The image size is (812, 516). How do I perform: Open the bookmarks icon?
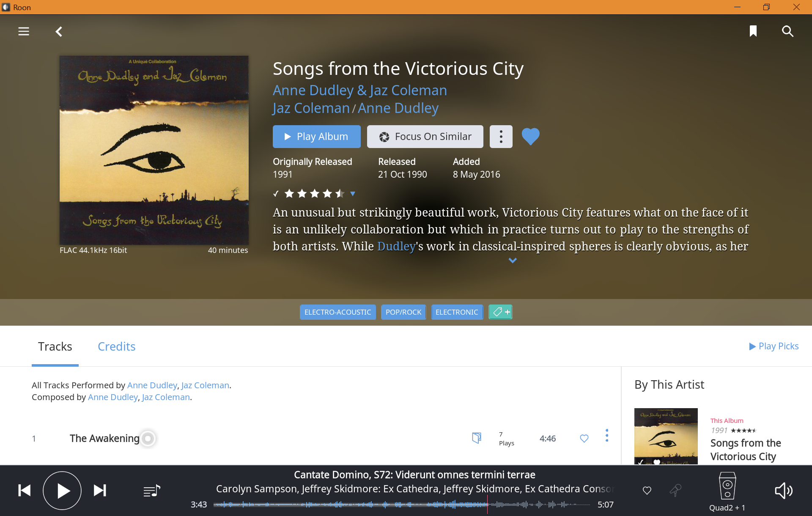[x=753, y=31]
